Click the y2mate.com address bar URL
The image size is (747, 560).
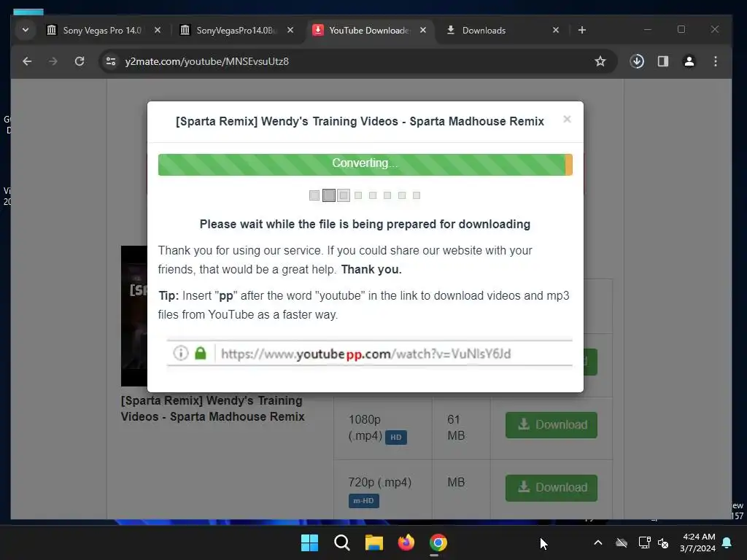(x=206, y=61)
